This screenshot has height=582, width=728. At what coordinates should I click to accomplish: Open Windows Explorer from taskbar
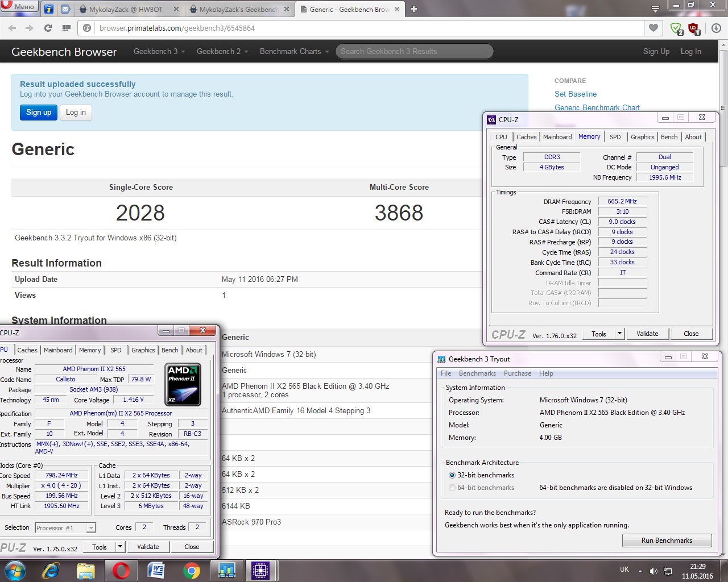point(85,571)
